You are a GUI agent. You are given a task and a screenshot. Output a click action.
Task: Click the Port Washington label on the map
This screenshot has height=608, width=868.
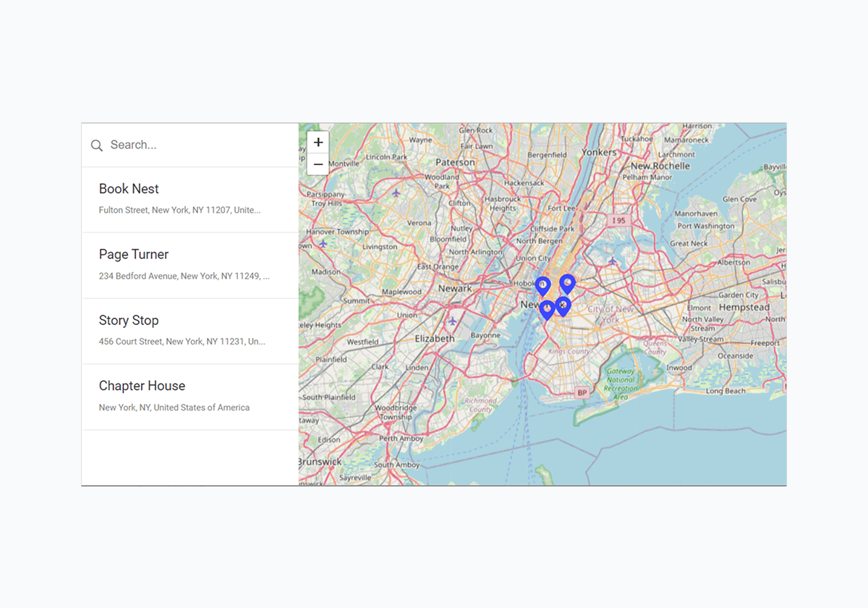coord(705,226)
